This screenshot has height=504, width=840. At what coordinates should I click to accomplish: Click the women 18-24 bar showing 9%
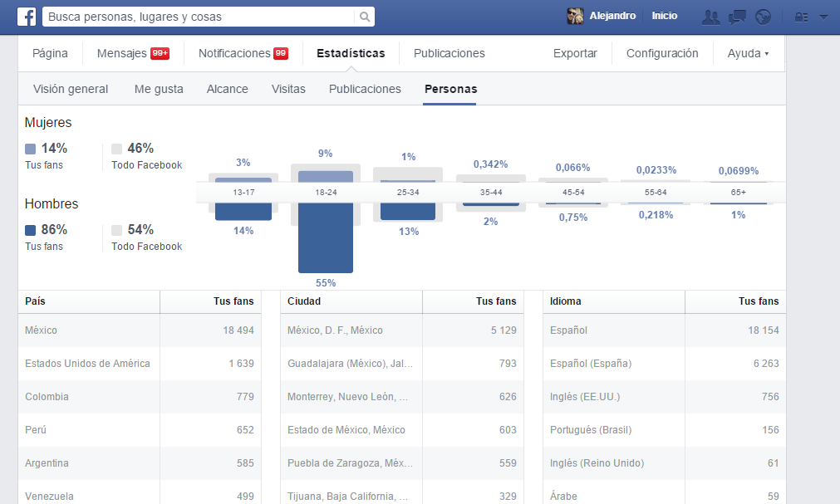[x=326, y=177]
